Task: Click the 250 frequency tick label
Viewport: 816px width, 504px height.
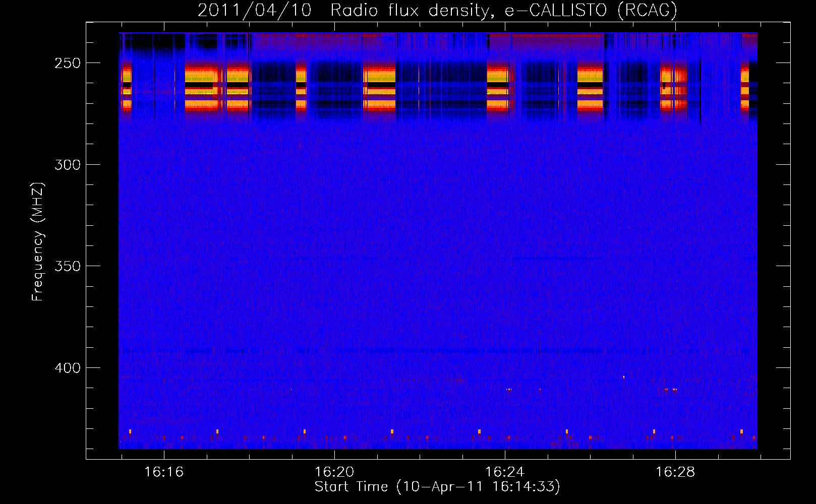Action: [x=68, y=64]
